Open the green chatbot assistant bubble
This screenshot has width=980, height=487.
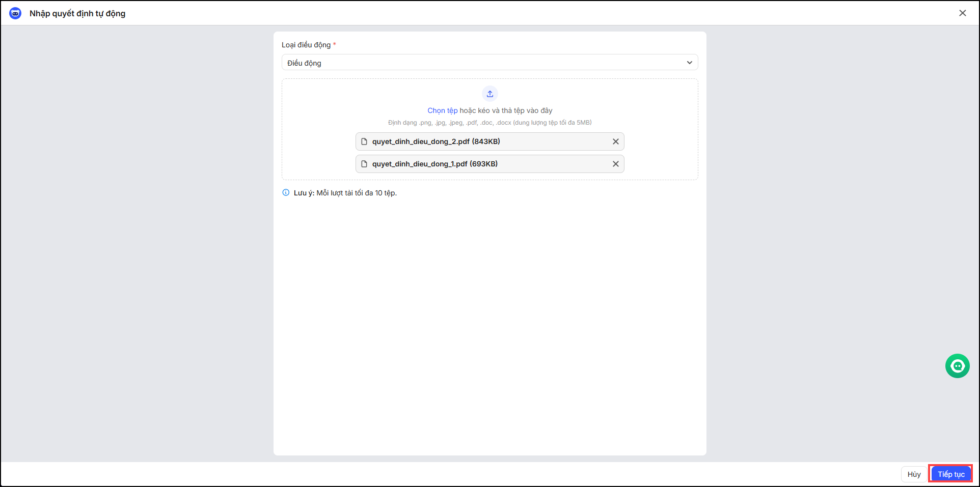pyautogui.click(x=957, y=366)
